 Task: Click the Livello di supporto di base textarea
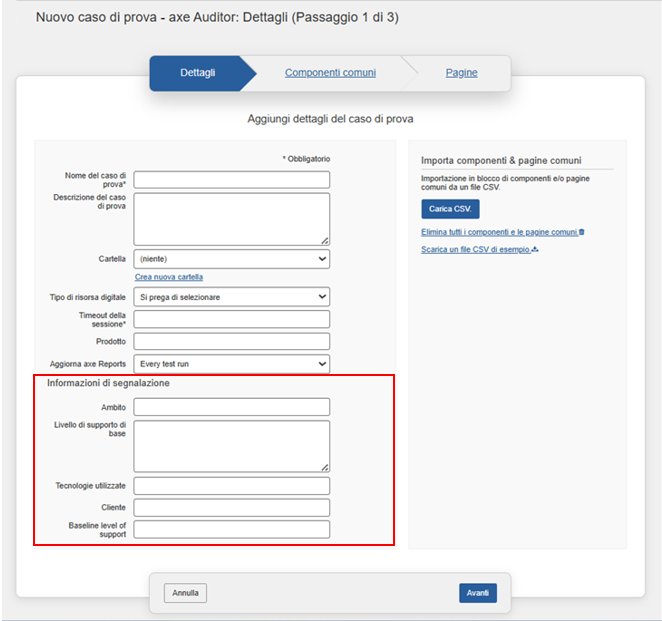coord(231,445)
